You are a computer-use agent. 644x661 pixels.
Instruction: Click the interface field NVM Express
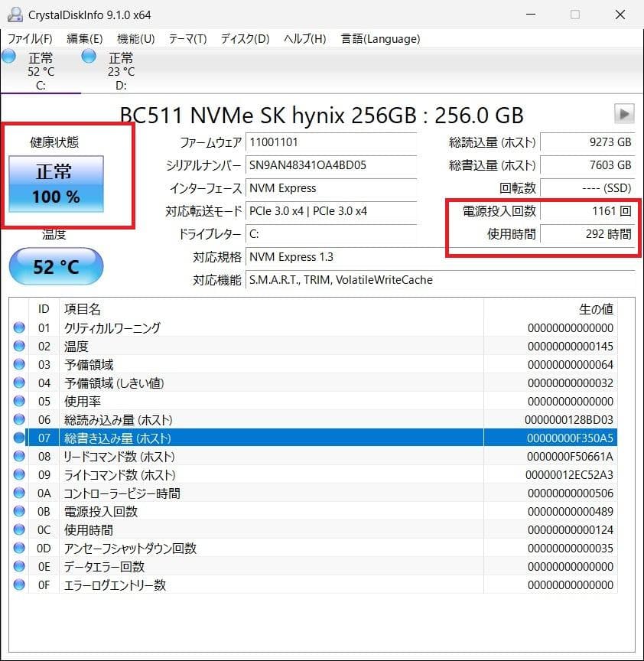click(x=331, y=188)
